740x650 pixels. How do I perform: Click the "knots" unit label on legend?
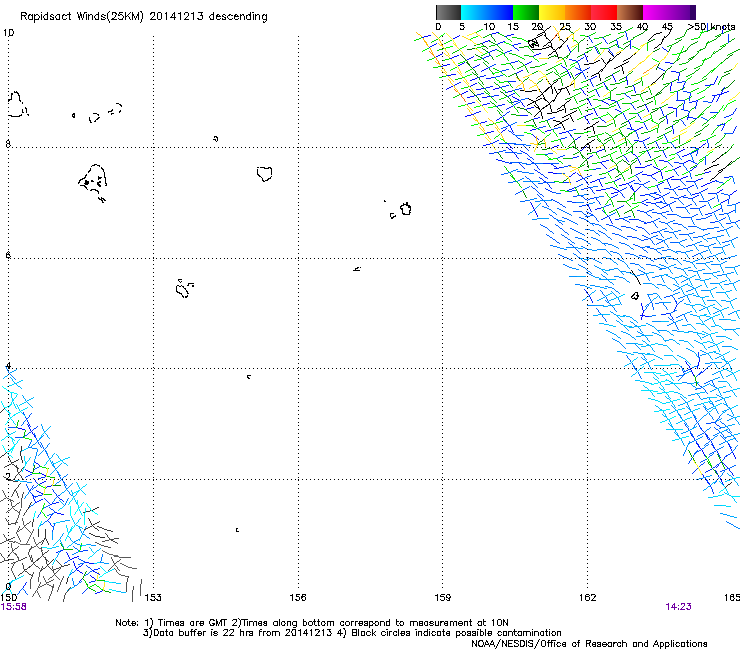click(x=723, y=27)
